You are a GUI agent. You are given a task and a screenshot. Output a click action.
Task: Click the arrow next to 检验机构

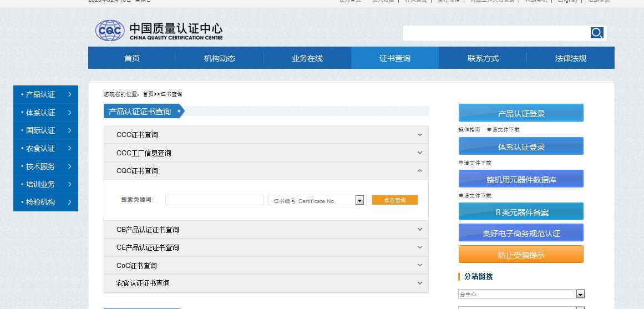click(x=69, y=202)
